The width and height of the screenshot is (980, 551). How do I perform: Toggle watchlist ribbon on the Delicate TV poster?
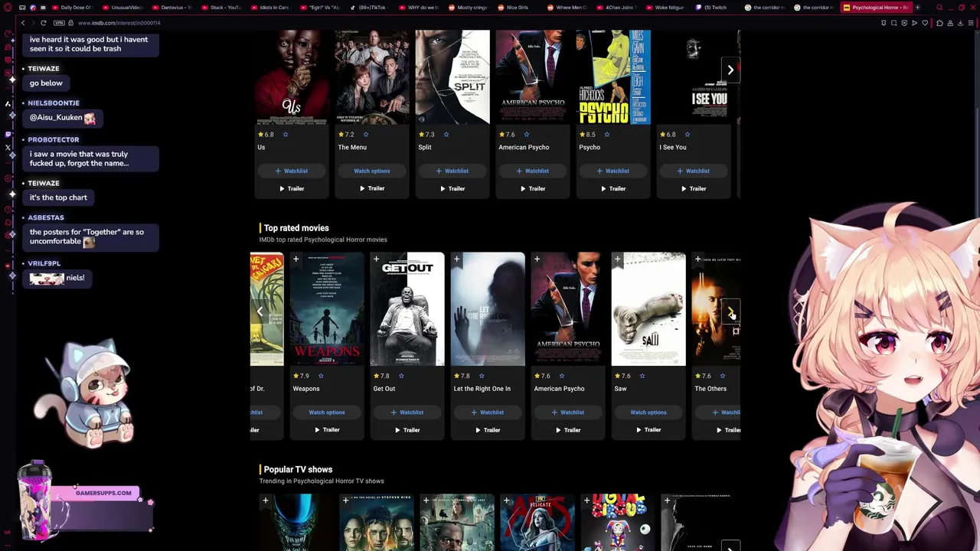click(507, 501)
